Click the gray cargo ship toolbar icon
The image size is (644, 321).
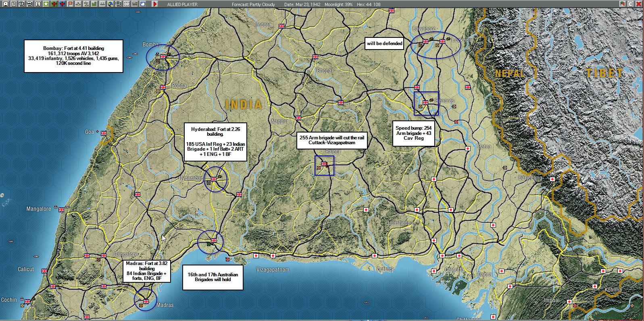click(x=102, y=4)
